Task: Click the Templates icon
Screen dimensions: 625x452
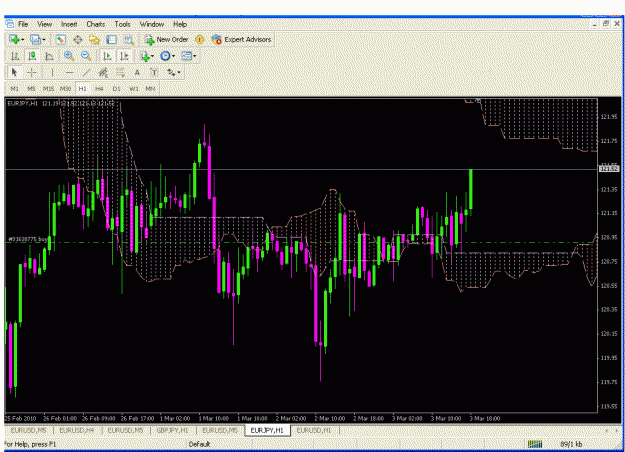Action: [x=186, y=56]
